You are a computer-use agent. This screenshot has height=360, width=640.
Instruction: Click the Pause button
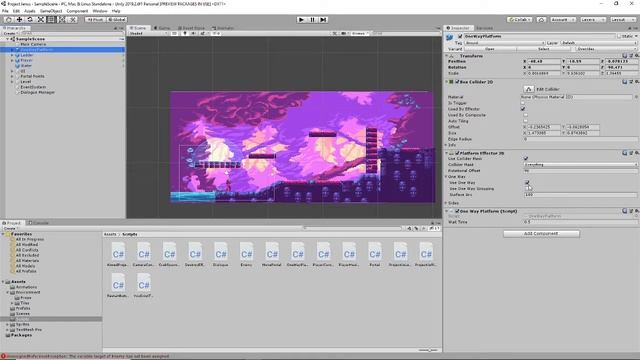click(312, 20)
